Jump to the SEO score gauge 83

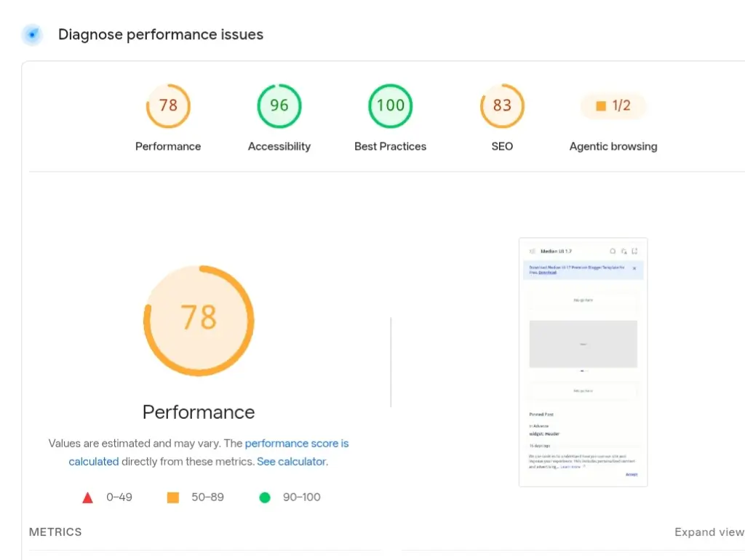tap(502, 106)
